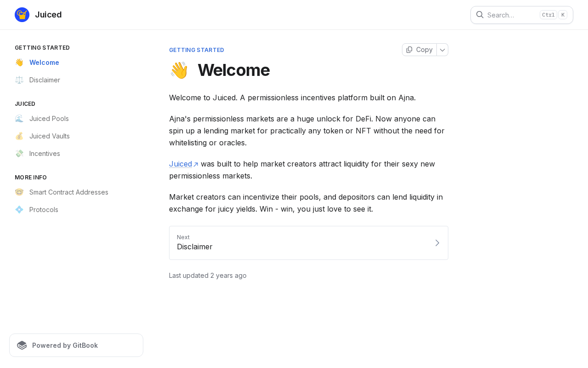Click the wave emoji next to Juiced Pools
588x368 pixels.
[19, 119]
